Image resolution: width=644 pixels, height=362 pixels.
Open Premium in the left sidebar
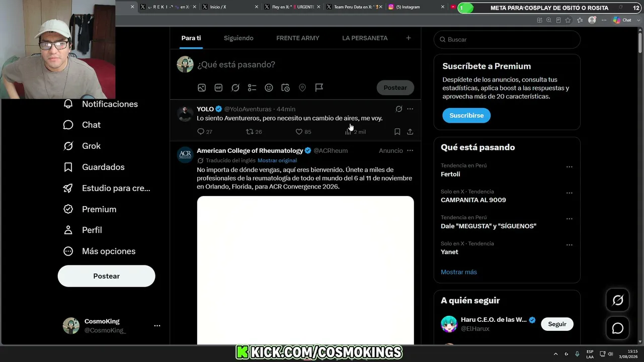[90, 209]
